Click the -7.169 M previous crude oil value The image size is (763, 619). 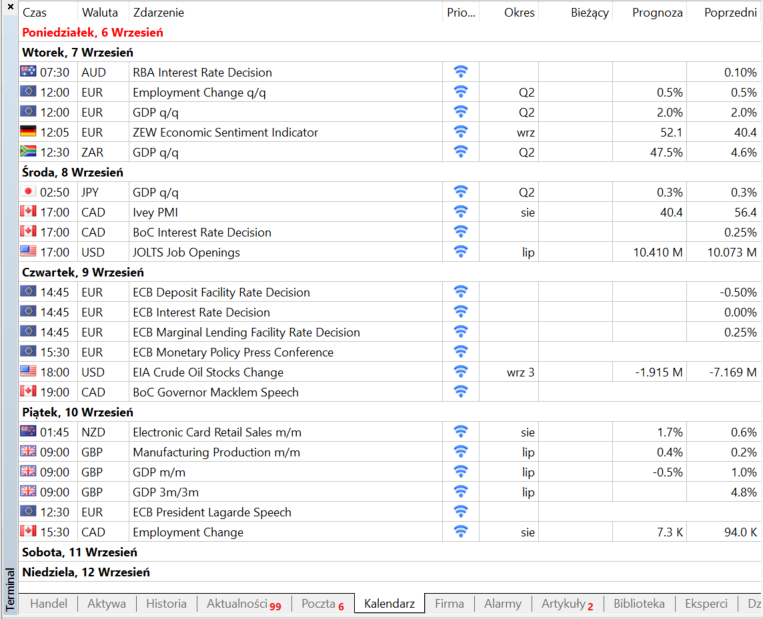732,372
